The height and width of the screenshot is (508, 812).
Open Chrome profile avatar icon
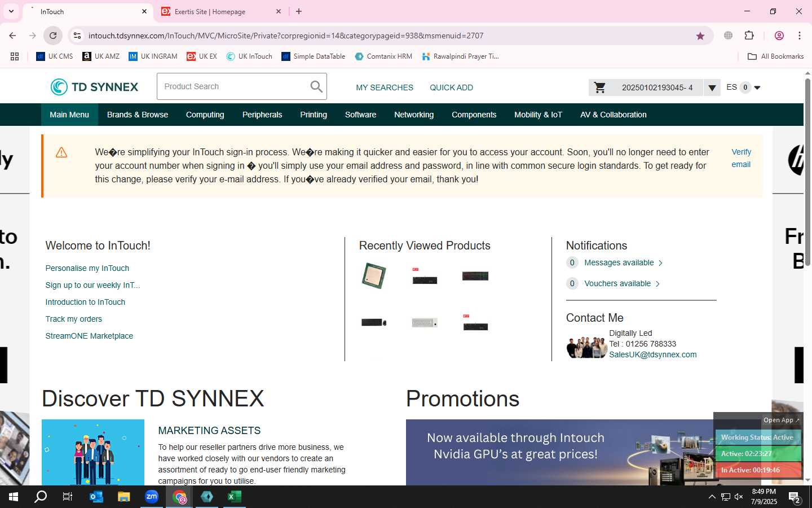(x=779, y=36)
